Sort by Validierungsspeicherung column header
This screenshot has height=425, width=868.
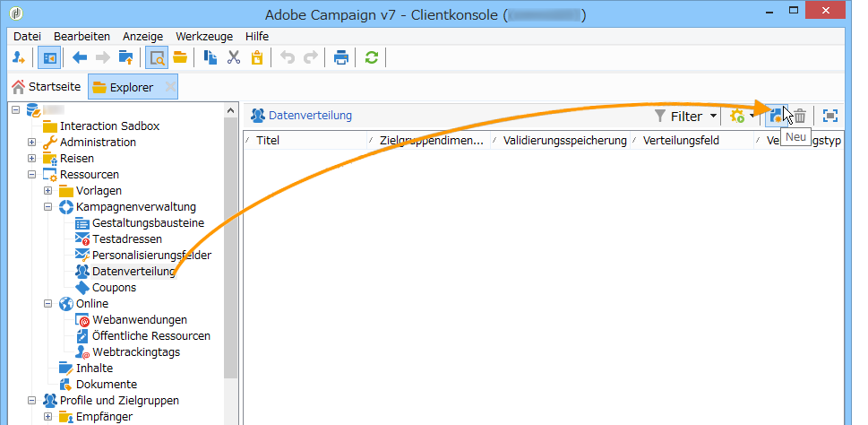[x=561, y=141]
